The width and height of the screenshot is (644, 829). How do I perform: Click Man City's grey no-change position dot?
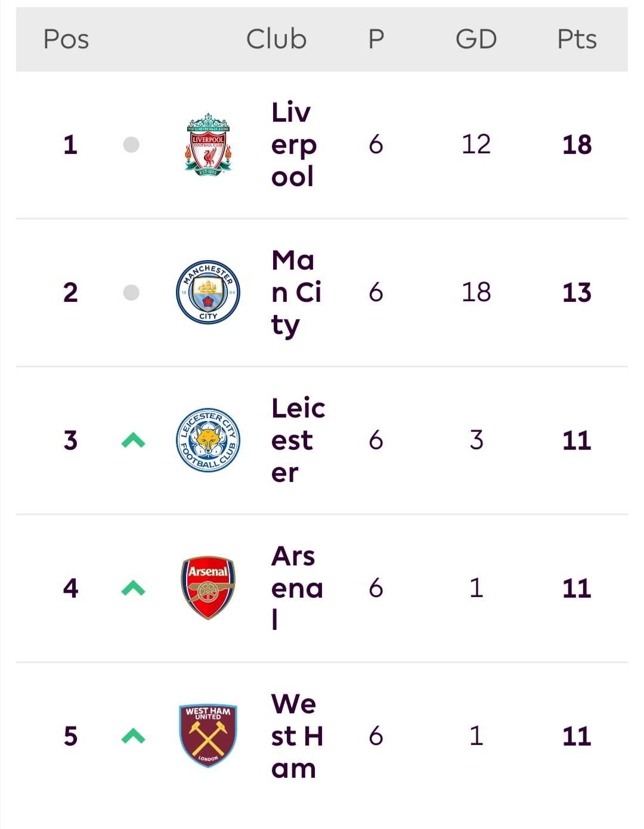(x=131, y=292)
